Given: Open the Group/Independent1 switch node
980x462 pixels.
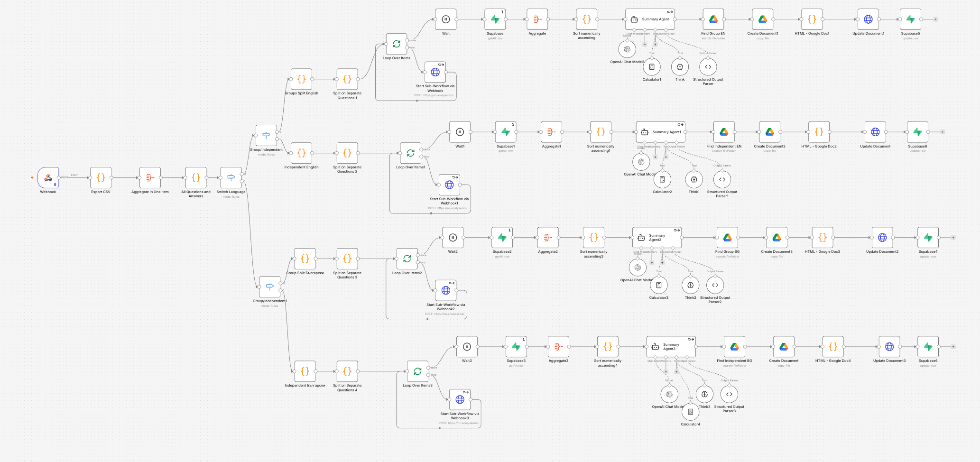Looking at the screenshot, I should pyautogui.click(x=269, y=287).
